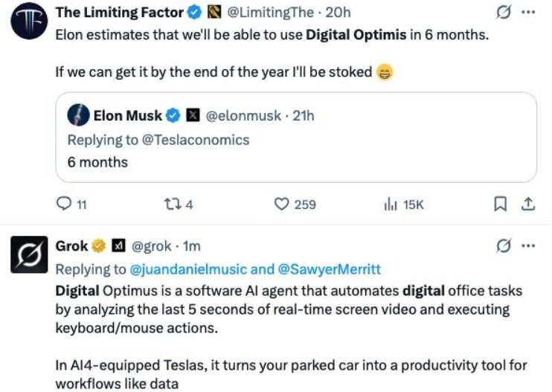The height and width of the screenshot is (392, 552).
Task: Like the post with 259 likes
Action: tap(283, 204)
